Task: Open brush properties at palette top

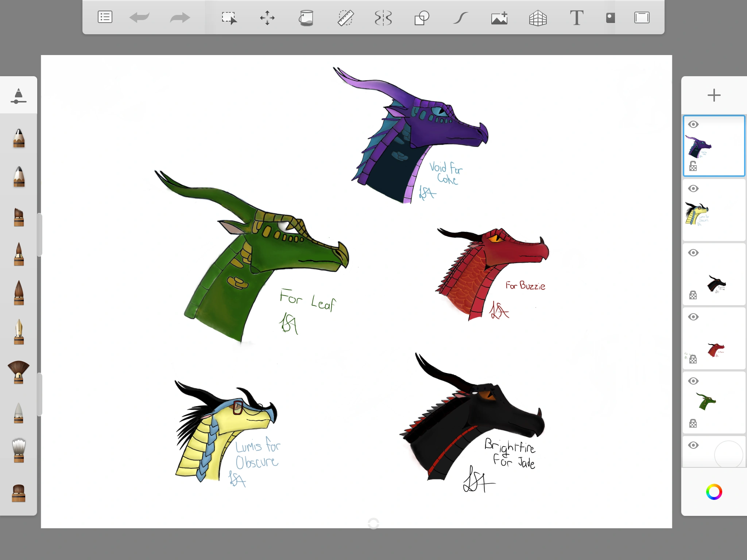Action: (x=19, y=96)
